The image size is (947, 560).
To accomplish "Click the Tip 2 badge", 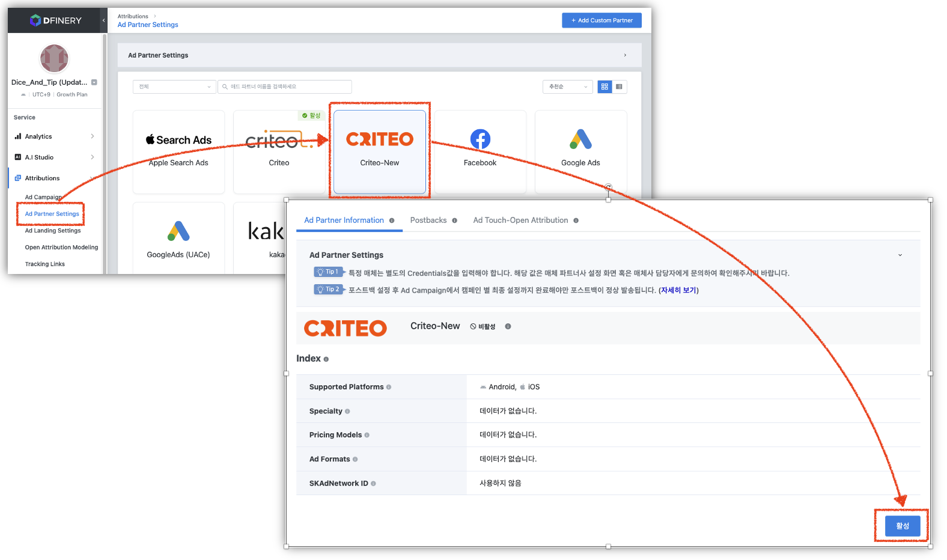I will tap(329, 290).
